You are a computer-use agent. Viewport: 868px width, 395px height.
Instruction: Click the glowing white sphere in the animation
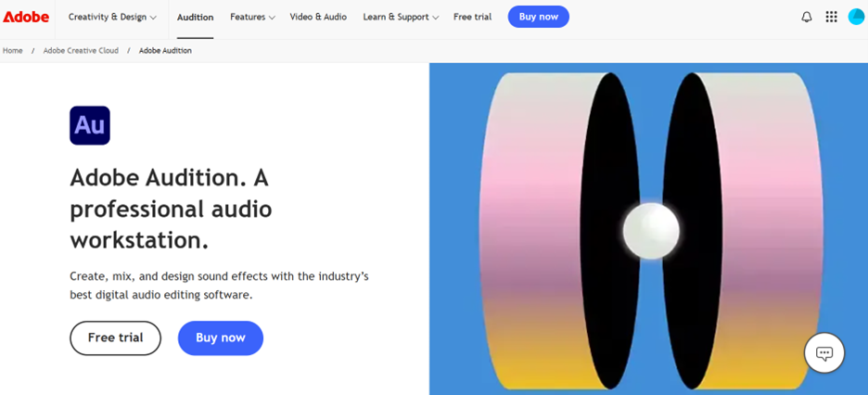click(651, 231)
